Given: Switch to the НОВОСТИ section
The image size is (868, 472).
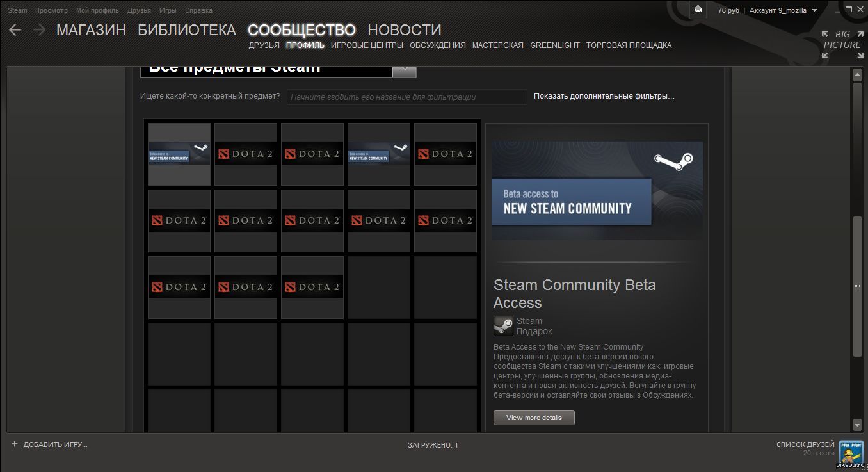Looking at the screenshot, I should click(x=405, y=30).
